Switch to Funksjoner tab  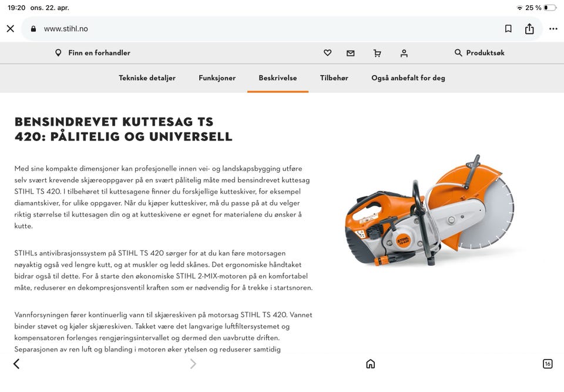(x=217, y=78)
